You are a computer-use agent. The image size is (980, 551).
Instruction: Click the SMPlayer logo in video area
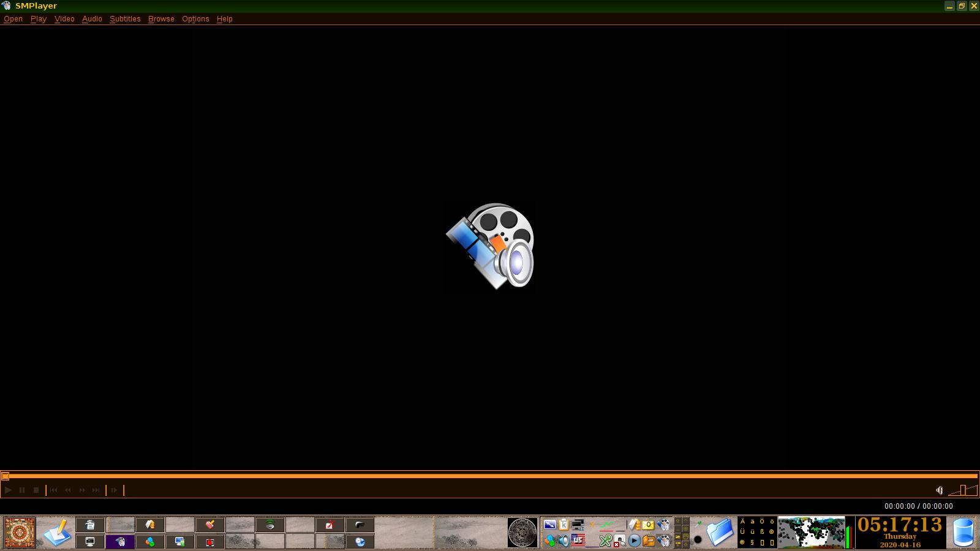click(490, 246)
